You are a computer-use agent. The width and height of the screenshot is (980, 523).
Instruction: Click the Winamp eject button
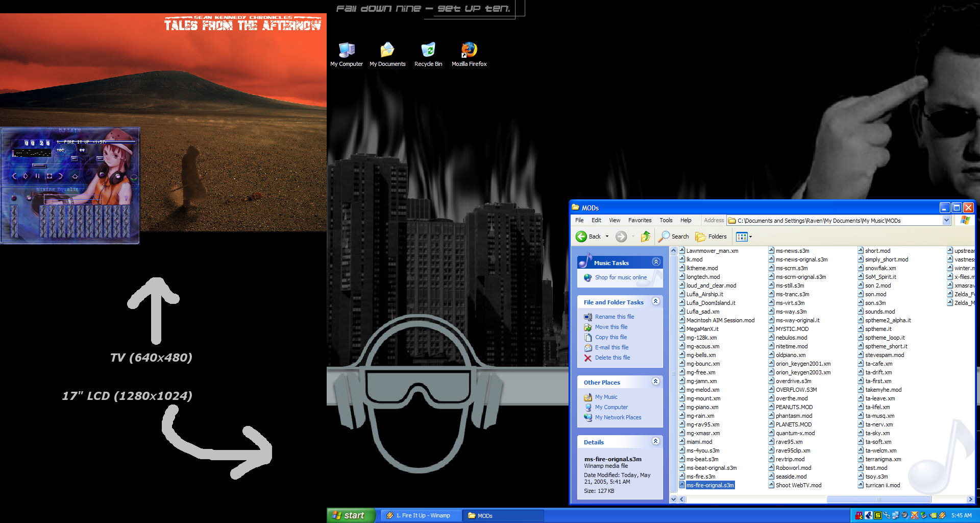click(75, 176)
